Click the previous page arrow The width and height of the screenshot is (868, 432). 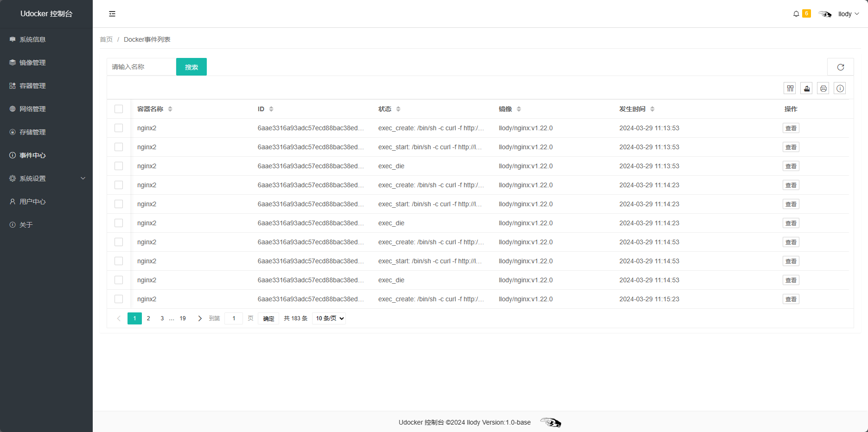pos(119,318)
